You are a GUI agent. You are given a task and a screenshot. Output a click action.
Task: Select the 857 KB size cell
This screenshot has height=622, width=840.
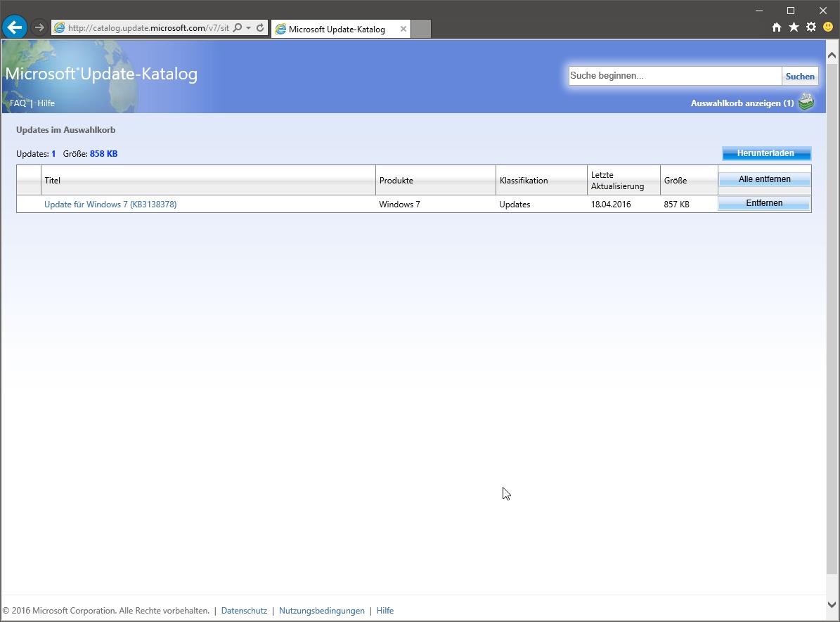[x=677, y=204]
